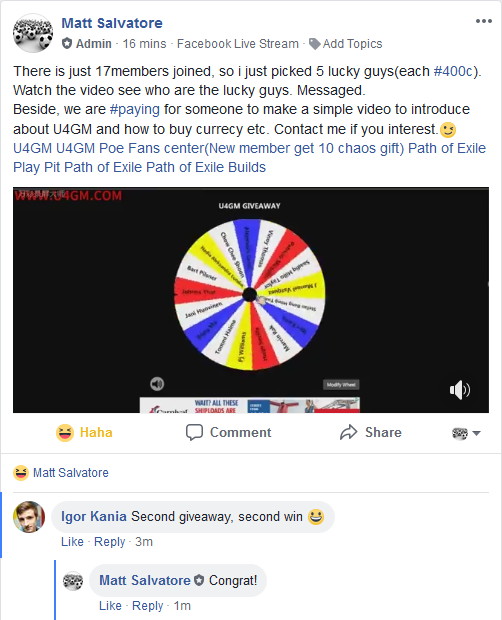Open the #400c hashtag link
Viewport: 502px width, 620px height.
click(x=453, y=72)
